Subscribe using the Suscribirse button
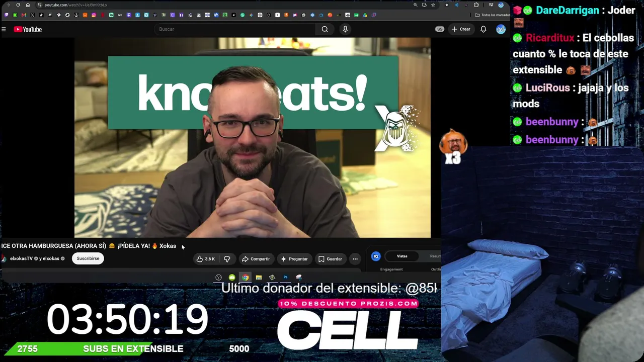Image resolution: width=644 pixels, height=362 pixels. point(88,258)
